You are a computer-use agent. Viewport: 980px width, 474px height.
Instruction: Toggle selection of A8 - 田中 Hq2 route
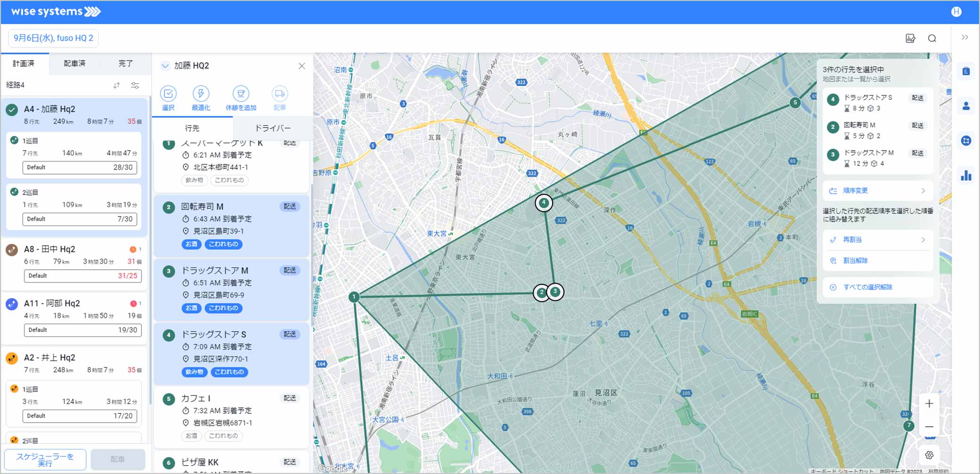(x=12, y=249)
